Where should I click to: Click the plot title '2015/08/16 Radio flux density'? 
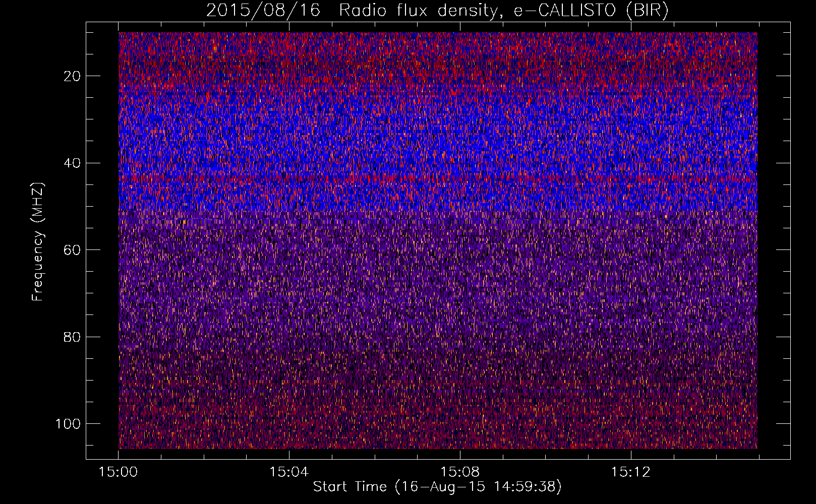437,11
